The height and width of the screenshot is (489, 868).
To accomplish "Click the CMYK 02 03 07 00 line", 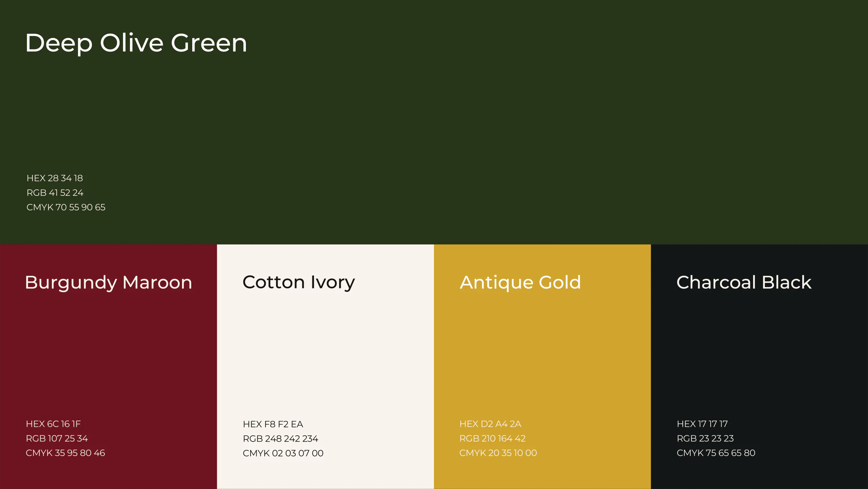I will click(283, 453).
